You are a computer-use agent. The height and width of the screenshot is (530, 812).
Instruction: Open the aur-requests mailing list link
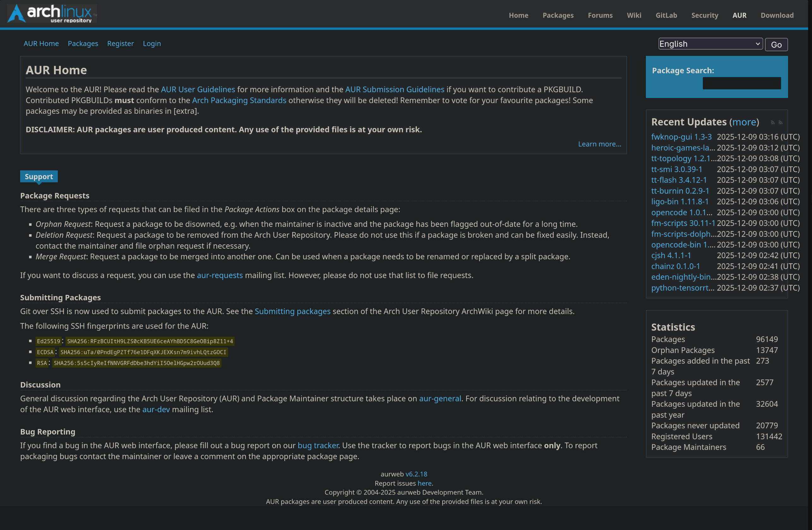pos(220,275)
